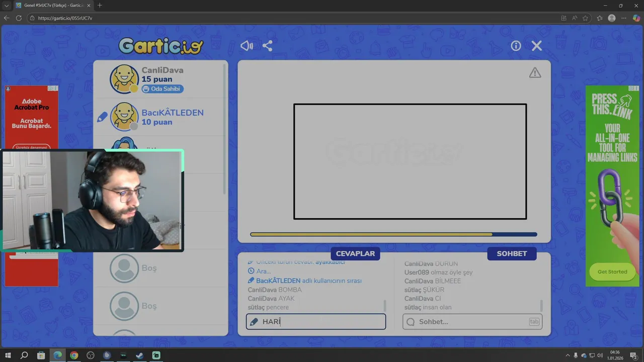
Task: Reload the page with the refresh icon
Action: (19, 18)
